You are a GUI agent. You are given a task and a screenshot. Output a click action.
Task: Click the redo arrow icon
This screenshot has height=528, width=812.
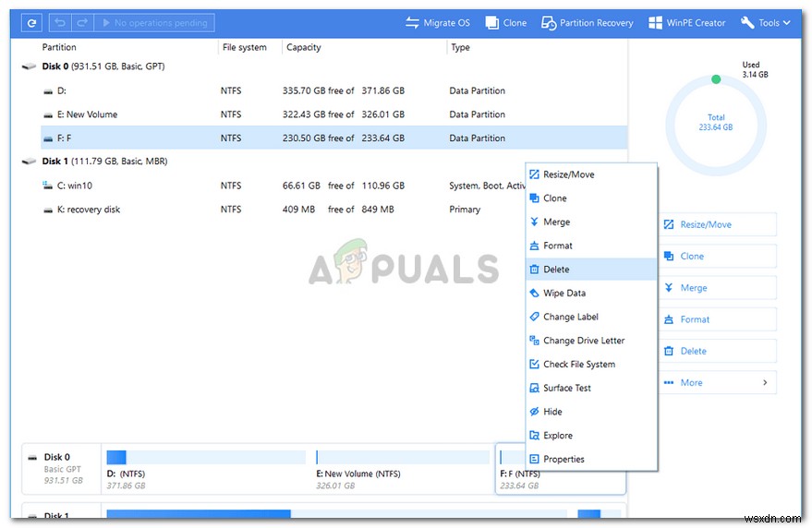coord(82,23)
